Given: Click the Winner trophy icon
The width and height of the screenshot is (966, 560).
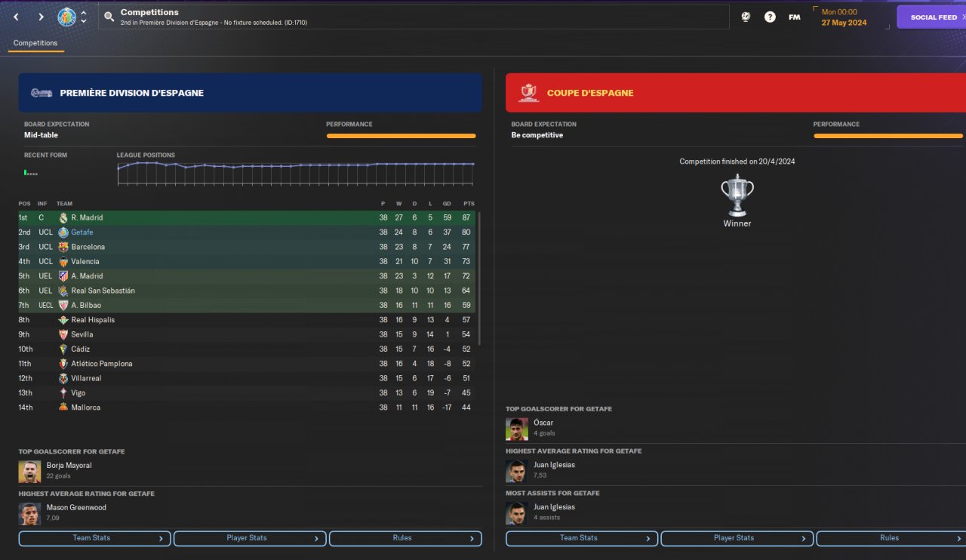Looking at the screenshot, I should tap(737, 195).
